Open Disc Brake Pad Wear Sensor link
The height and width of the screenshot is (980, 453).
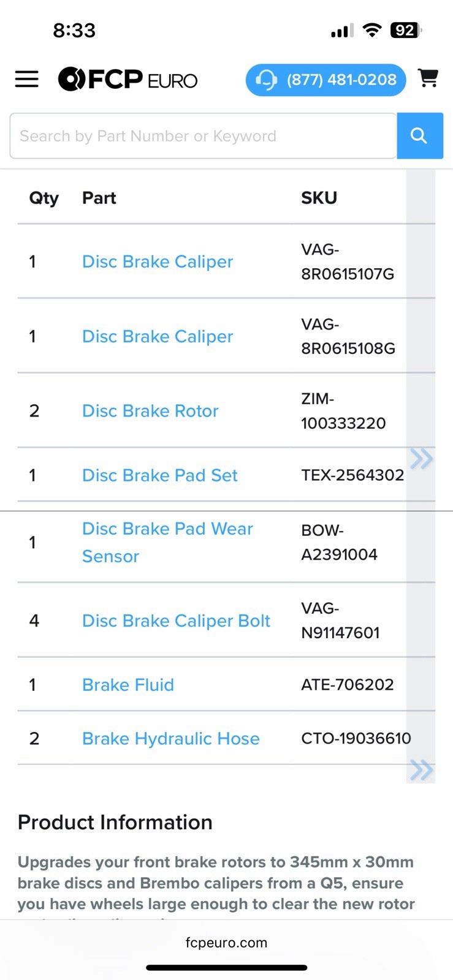167,542
